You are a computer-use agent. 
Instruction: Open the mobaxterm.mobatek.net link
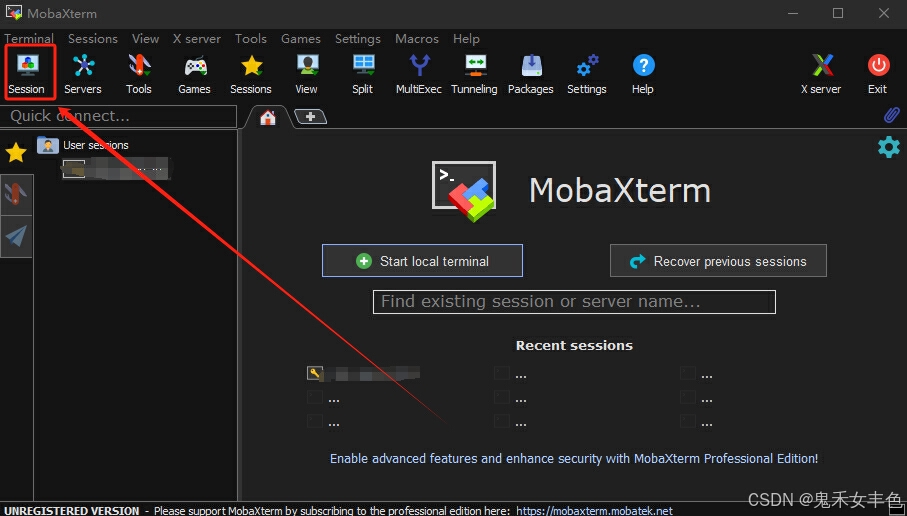[594, 511]
